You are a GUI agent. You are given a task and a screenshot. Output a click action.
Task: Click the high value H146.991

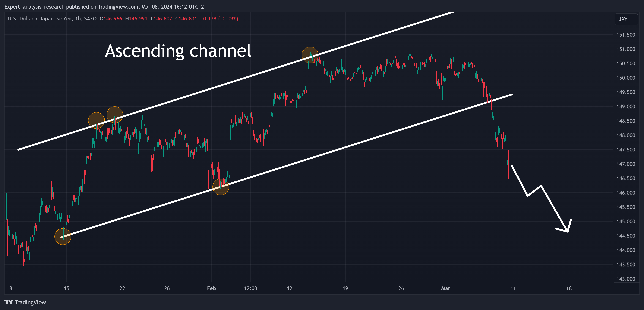pos(136,19)
